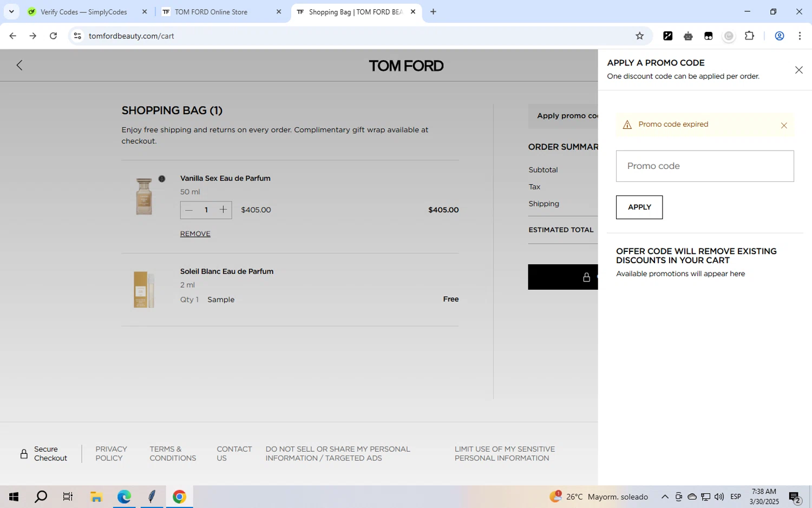
Task: Click the Promo code input field
Action: coord(705,166)
